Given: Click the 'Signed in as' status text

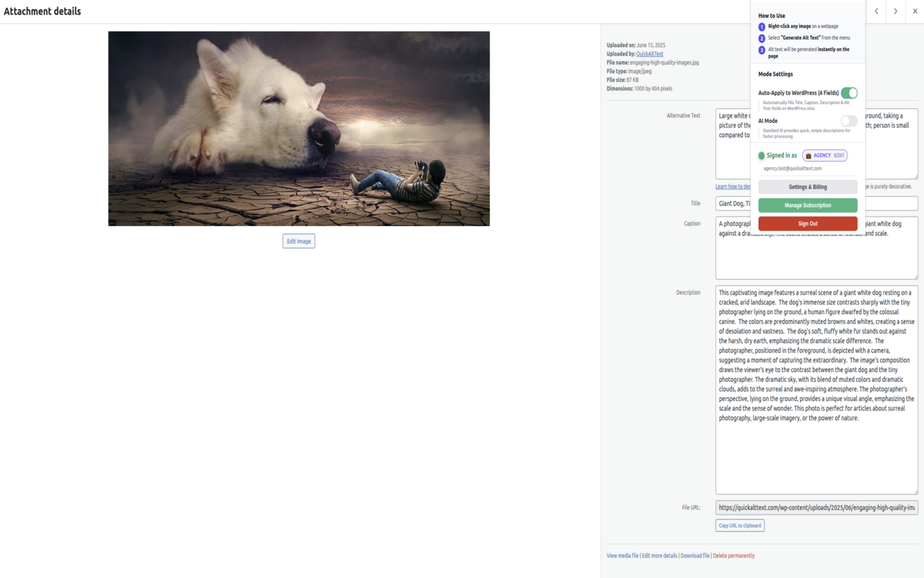Looking at the screenshot, I should coord(782,155).
